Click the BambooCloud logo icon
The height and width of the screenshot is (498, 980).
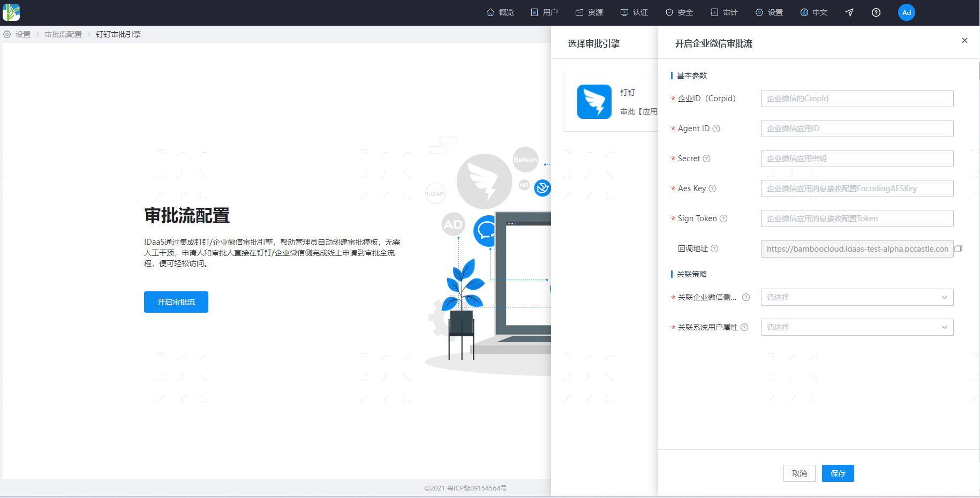coord(11,12)
